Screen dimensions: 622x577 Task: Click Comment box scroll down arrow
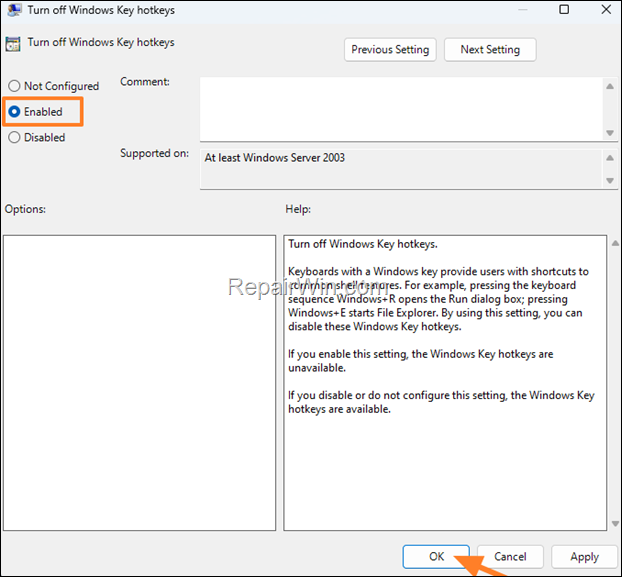coord(610,133)
